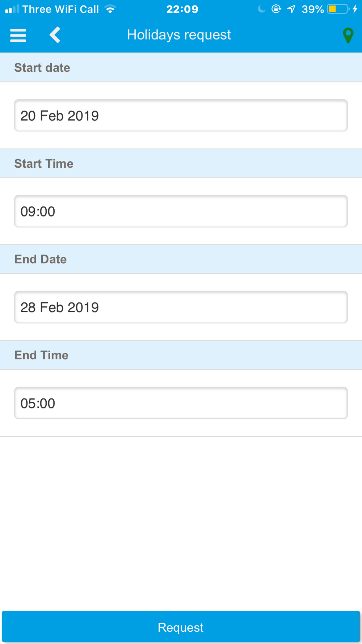Image resolution: width=362 pixels, height=644 pixels.
Task: Tap the back arrow chevron
Action: [55, 35]
